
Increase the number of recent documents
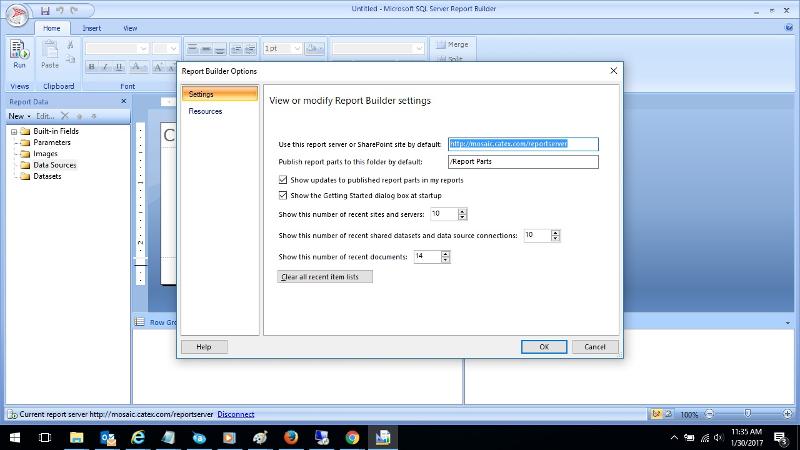(x=446, y=254)
